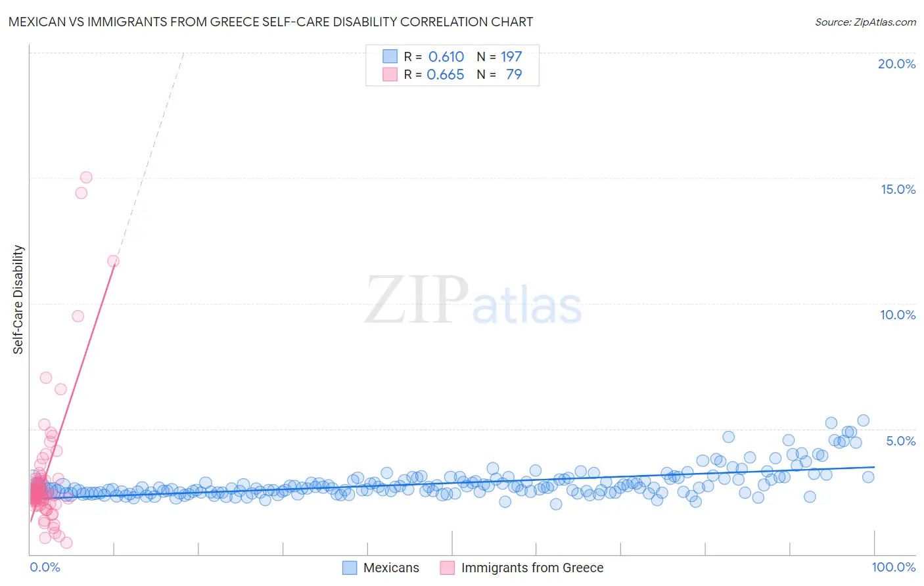
Task: Click the 100.0% x-axis label
Action: coord(894,567)
